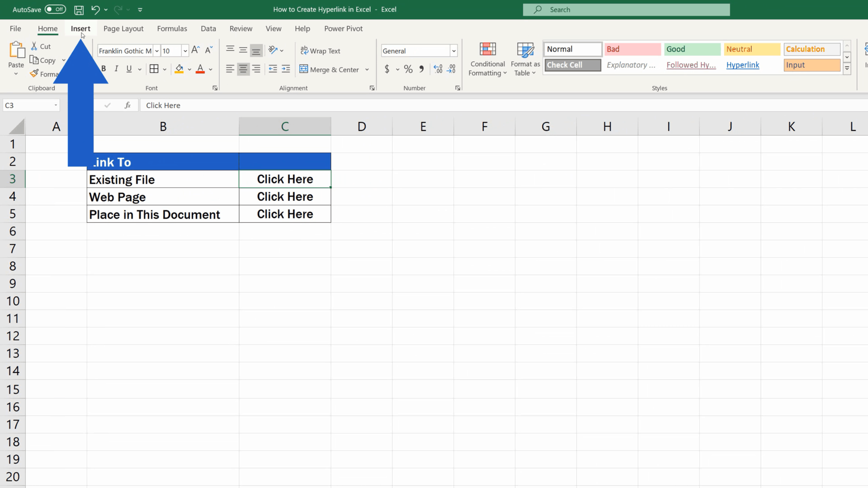This screenshot has width=868, height=488.
Task: Open the Power Pivot tab
Action: [x=343, y=29]
